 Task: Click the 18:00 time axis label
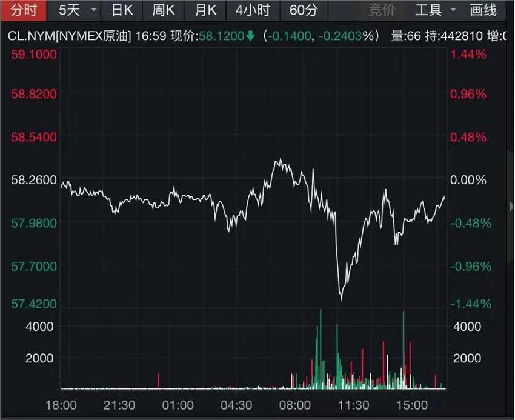tap(61, 405)
